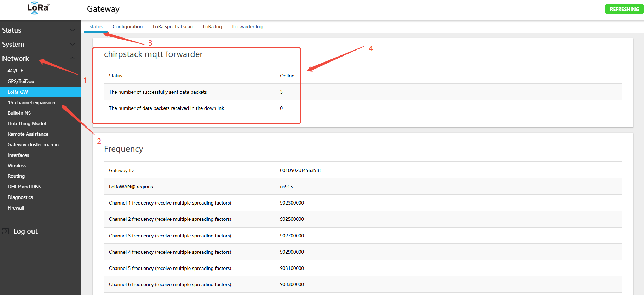The height and width of the screenshot is (295, 644).
Task: Collapse the Network sidebar section chevron
Action: [73, 58]
